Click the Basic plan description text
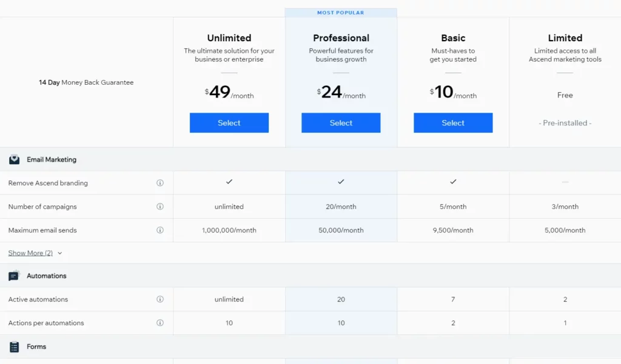 coord(453,55)
